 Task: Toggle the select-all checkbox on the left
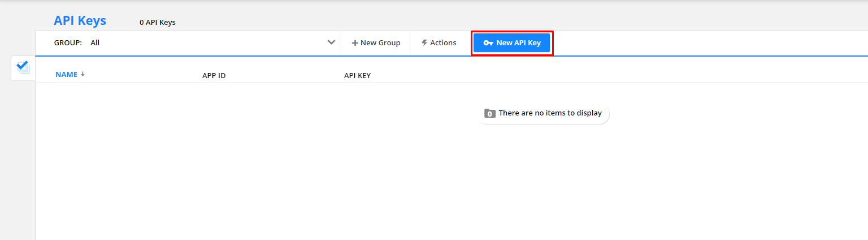coord(23,67)
